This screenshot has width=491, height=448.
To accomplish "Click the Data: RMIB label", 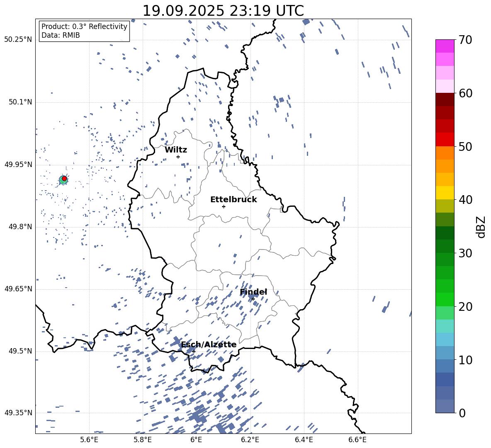I will pyautogui.click(x=61, y=35).
